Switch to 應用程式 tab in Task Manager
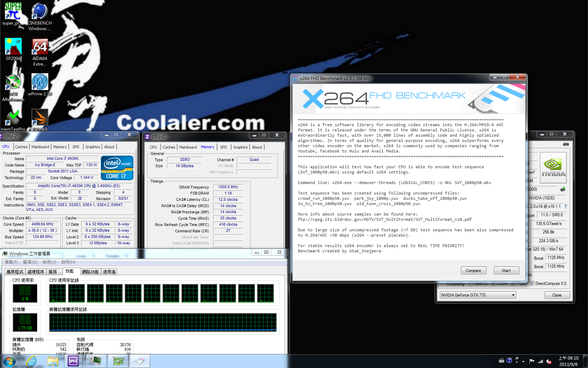The height and width of the screenshot is (368, 588). pyautogui.click(x=15, y=272)
